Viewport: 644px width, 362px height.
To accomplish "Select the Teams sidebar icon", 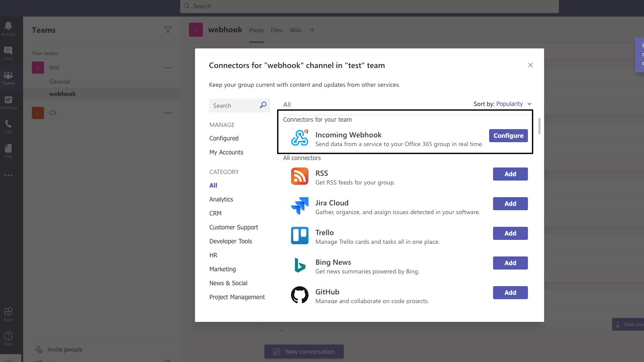I will [8, 75].
